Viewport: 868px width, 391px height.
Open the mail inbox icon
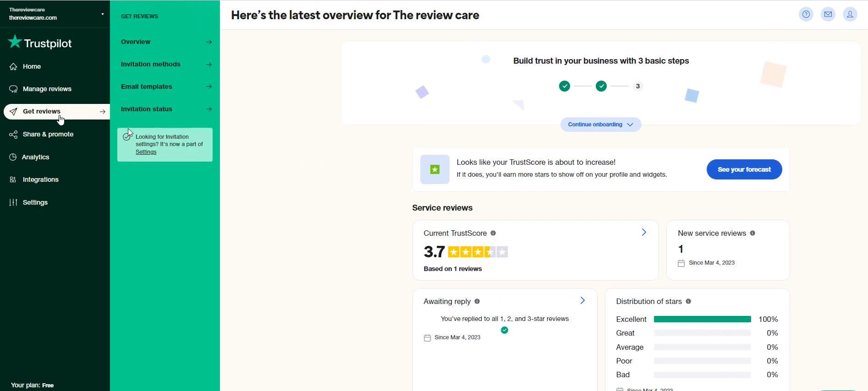(x=828, y=15)
